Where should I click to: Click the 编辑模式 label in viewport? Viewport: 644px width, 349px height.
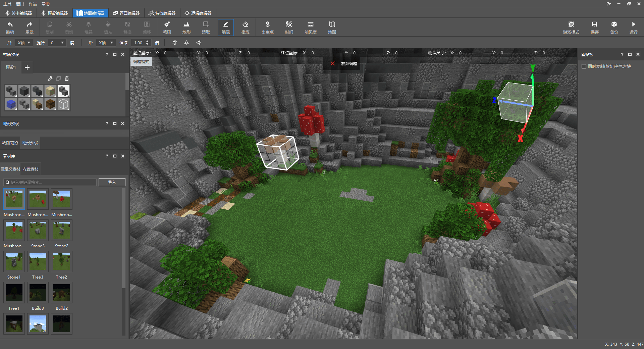(x=141, y=62)
